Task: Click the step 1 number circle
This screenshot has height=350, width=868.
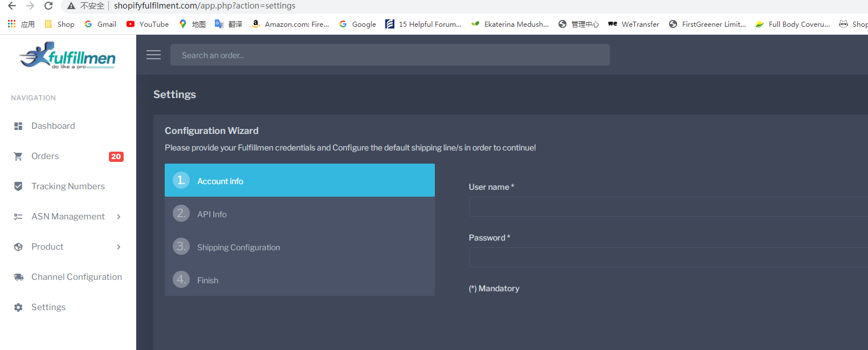Action: click(x=181, y=180)
